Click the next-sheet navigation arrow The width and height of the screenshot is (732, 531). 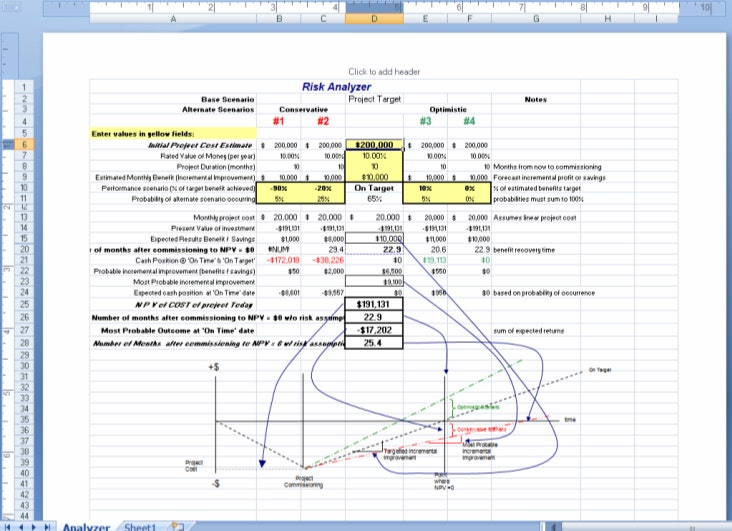(35, 525)
